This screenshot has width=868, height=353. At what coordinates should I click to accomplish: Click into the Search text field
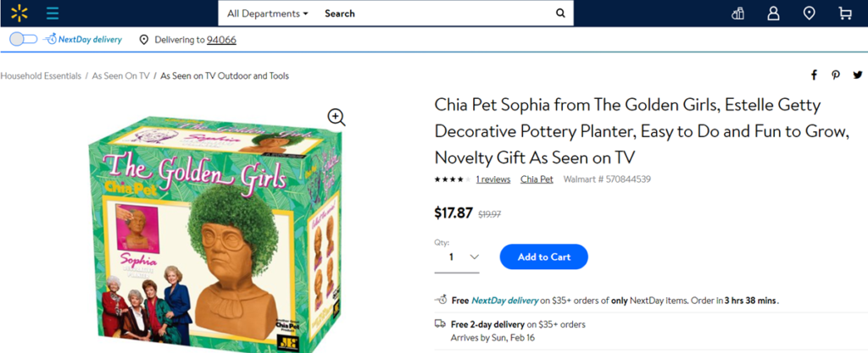432,14
